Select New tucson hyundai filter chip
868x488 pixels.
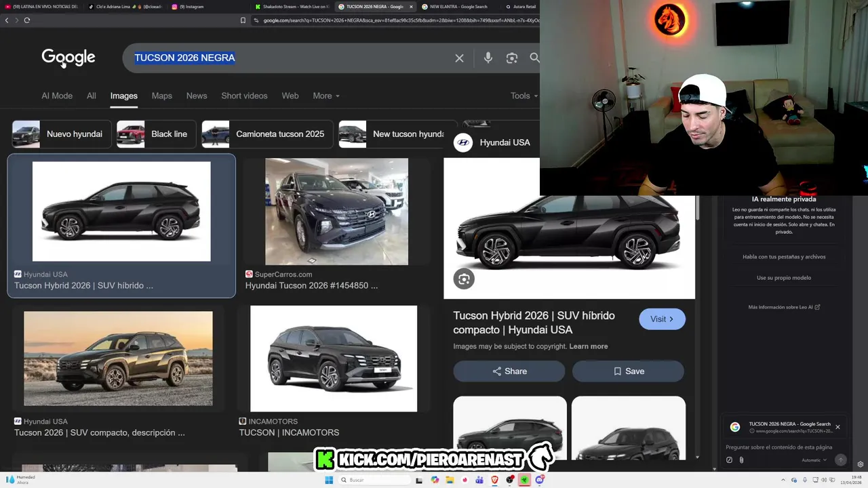tap(397, 134)
